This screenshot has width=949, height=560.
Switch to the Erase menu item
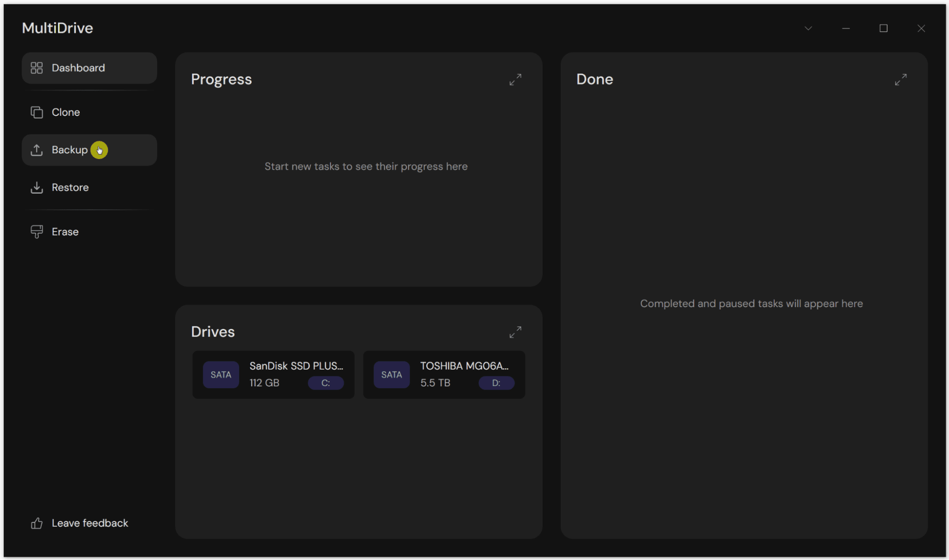point(65,232)
